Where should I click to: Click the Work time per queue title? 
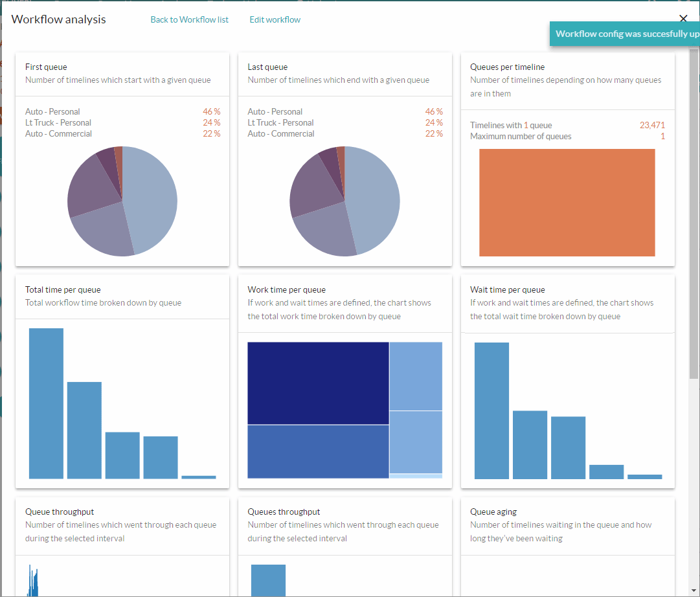[x=287, y=290]
